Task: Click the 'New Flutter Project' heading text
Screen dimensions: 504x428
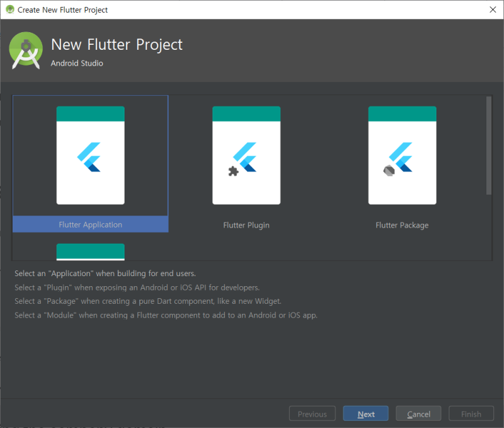Action: click(x=117, y=44)
